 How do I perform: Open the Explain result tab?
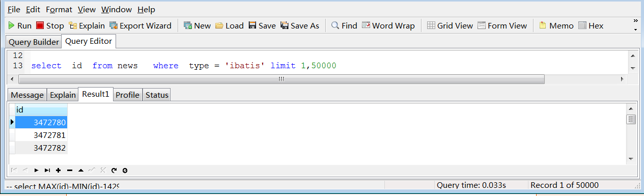click(x=63, y=95)
